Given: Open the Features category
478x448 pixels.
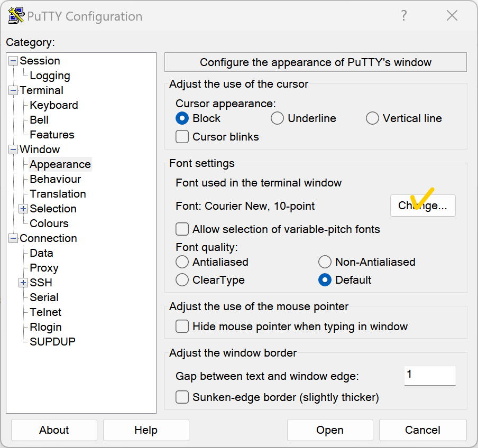Looking at the screenshot, I should pyautogui.click(x=52, y=135).
